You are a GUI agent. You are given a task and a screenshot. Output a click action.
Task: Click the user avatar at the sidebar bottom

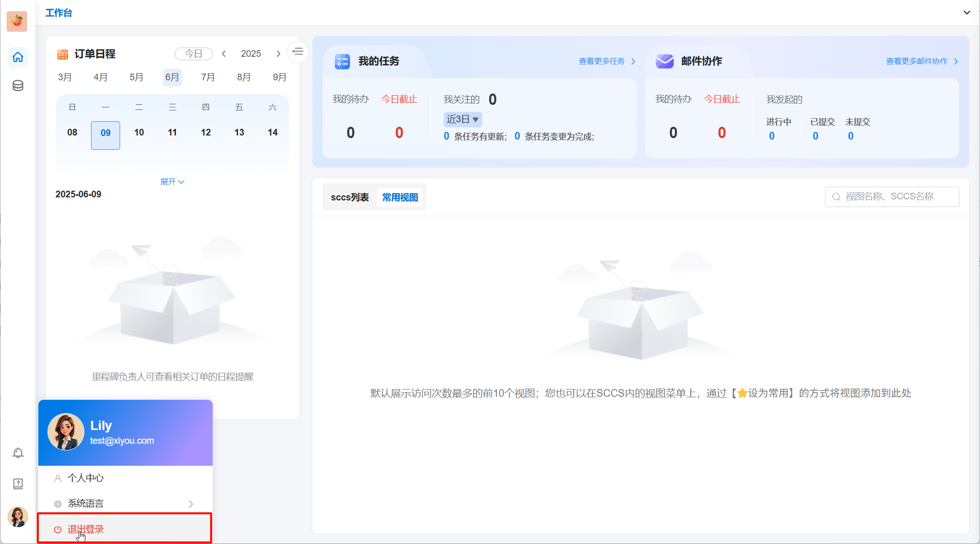coord(18,517)
